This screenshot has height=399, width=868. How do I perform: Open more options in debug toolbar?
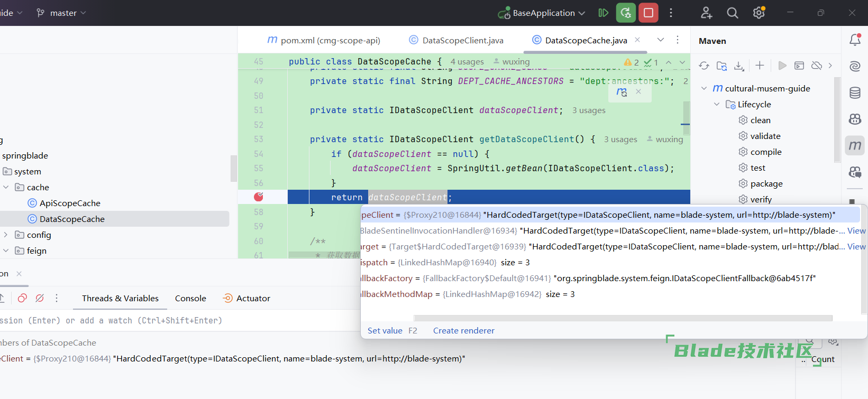[57, 298]
